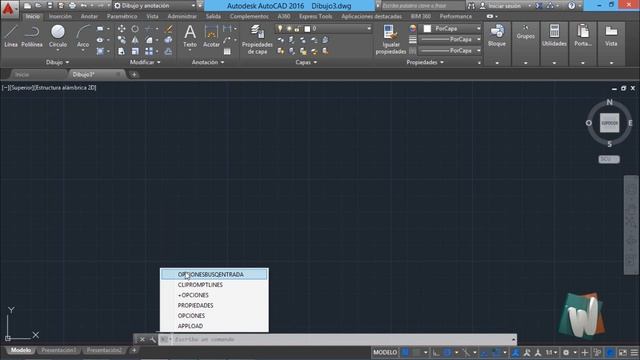Switch to the Express Tools ribbon tab

pos(316,16)
